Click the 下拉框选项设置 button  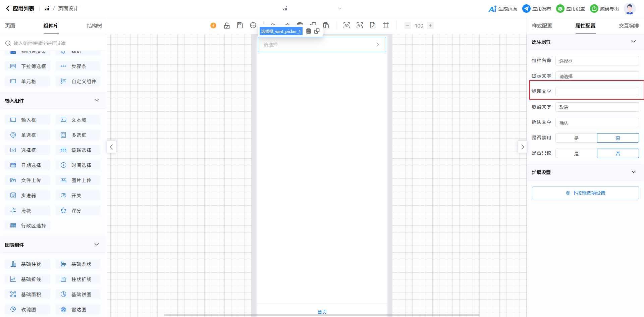(x=585, y=193)
